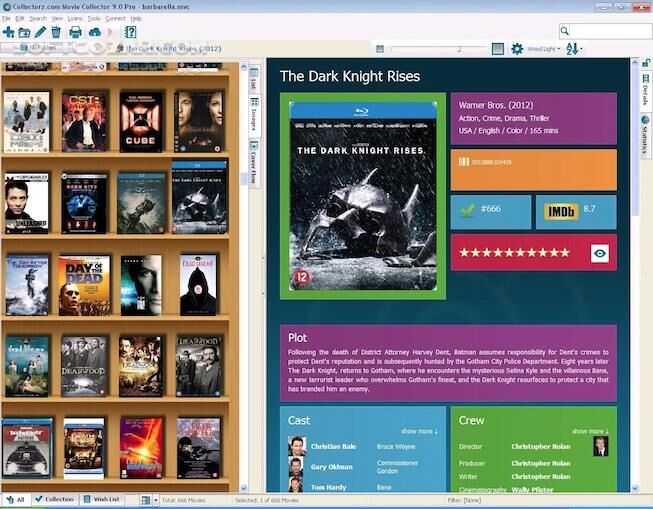653x509 pixels.
Task: Expand Cast with show more
Action: [x=419, y=431]
